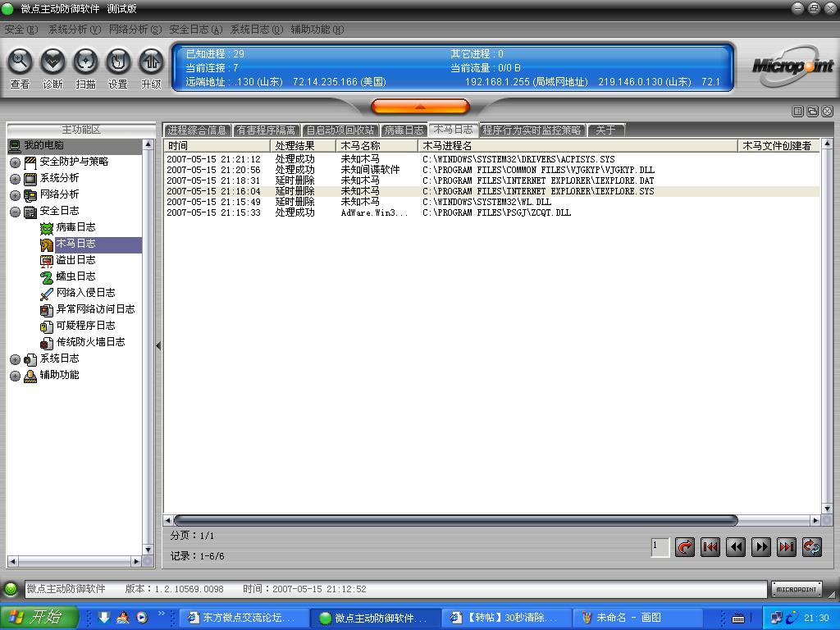
Task: Click the 查看 magnifier toolbar icon
Action: coord(20,62)
